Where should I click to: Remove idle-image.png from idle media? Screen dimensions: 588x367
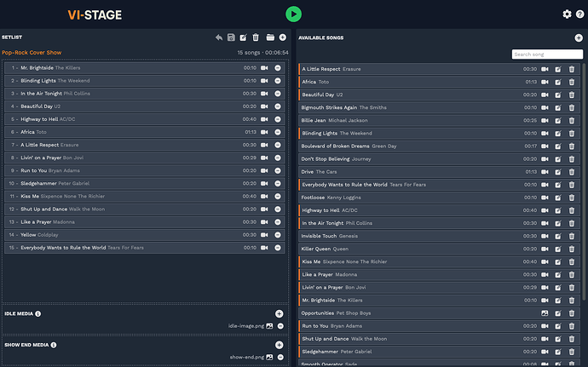point(280,326)
